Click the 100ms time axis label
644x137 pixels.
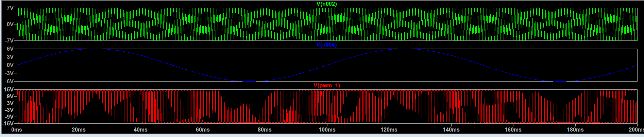(x=327, y=130)
